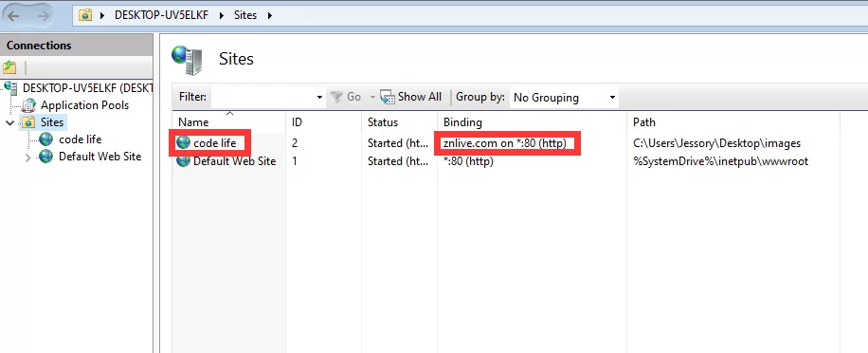Viewport: 868px width, 353px height.
Task: Focus the Filter input field
Action: click(x=262, y=98)
